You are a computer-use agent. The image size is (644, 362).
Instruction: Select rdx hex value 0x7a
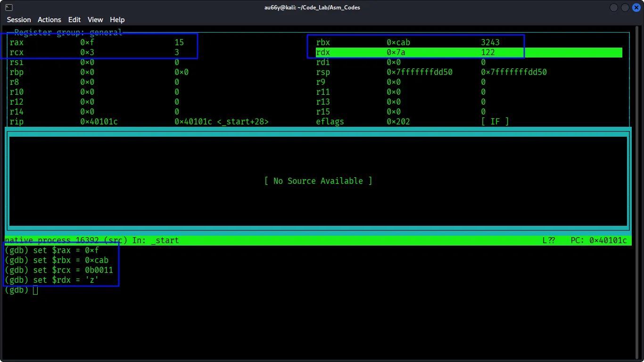[x=396, y=52]
